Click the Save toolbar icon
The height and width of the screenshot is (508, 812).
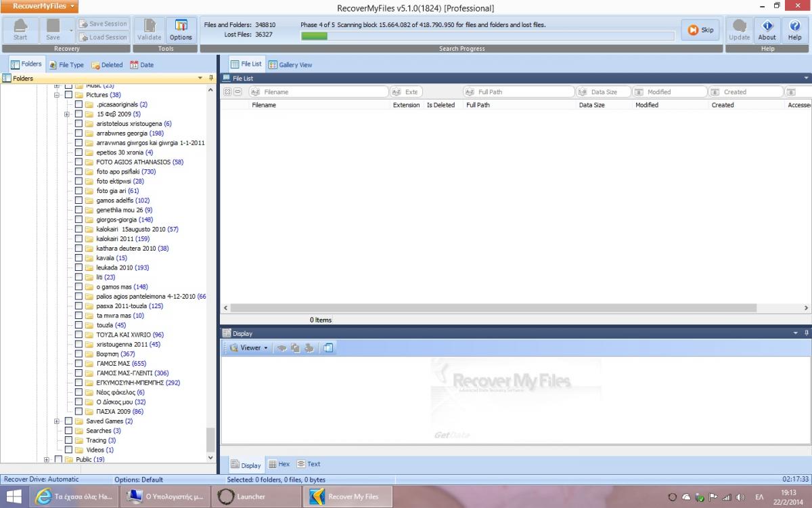(53, 30)
